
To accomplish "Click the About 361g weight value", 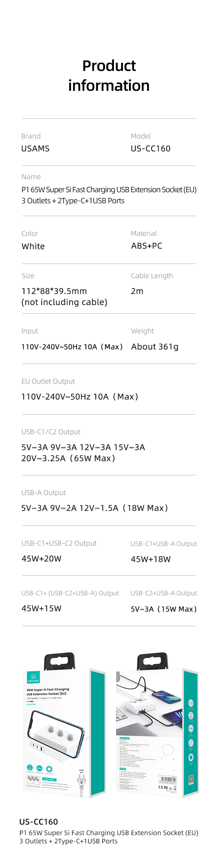I will click(155, 347).
